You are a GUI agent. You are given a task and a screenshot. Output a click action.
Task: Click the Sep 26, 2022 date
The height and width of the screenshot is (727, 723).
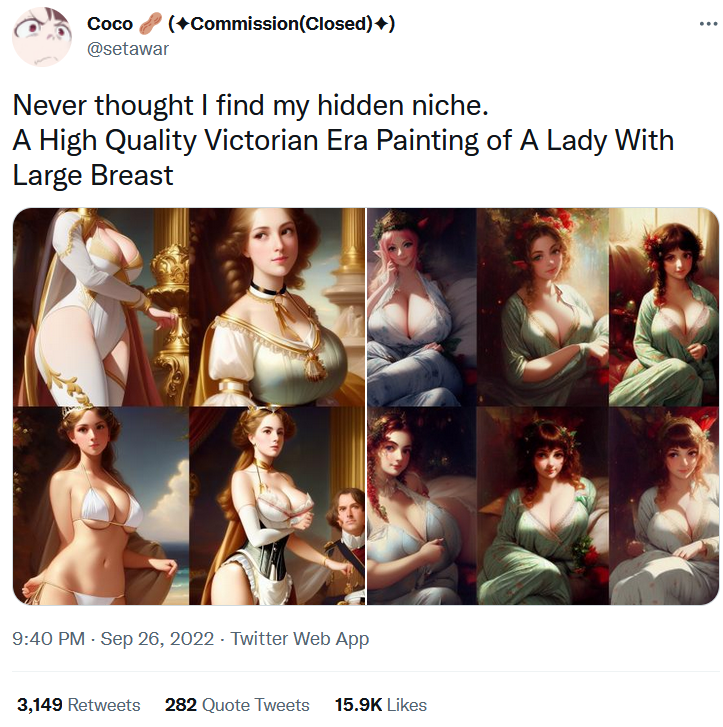click(157, 638)
